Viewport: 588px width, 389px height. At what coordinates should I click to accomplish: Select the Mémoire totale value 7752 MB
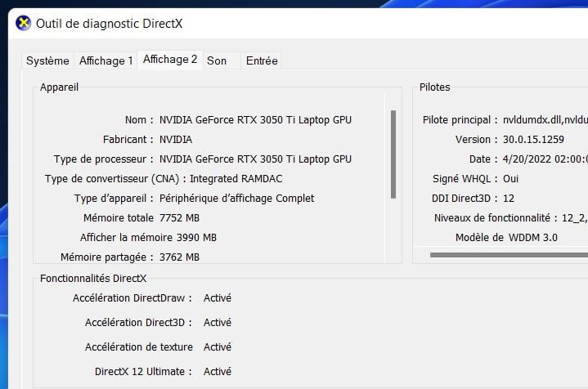(179, 217)
